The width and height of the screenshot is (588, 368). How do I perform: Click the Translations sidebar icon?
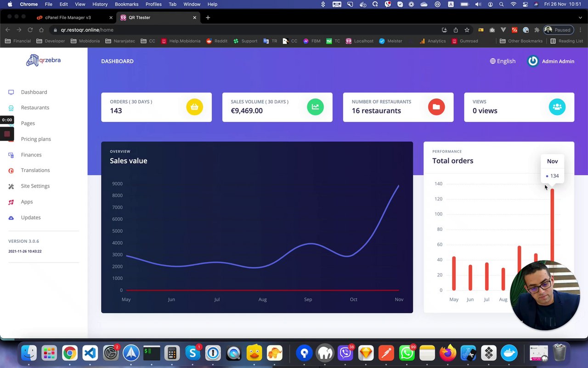pyautogui.click(x=11, y=171)
